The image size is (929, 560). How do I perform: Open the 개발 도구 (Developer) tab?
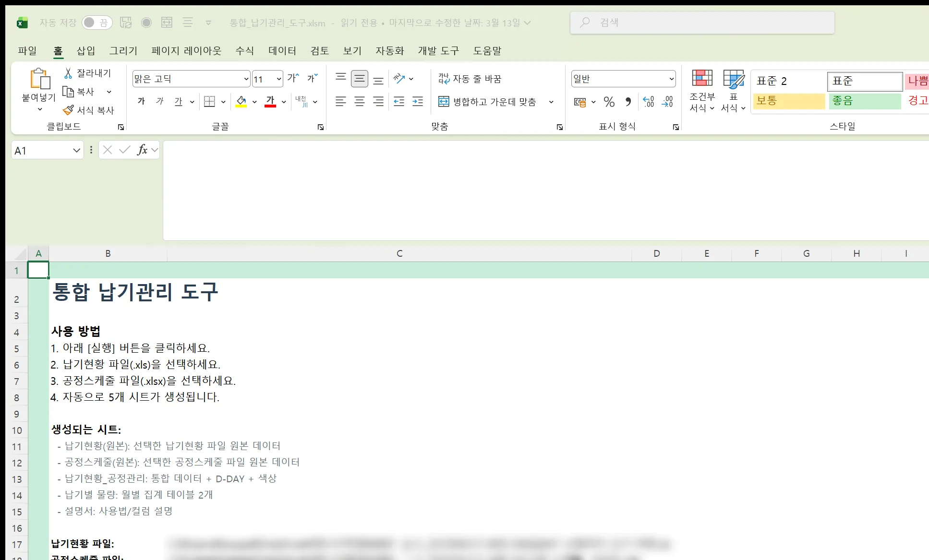(x=438, y=50)
